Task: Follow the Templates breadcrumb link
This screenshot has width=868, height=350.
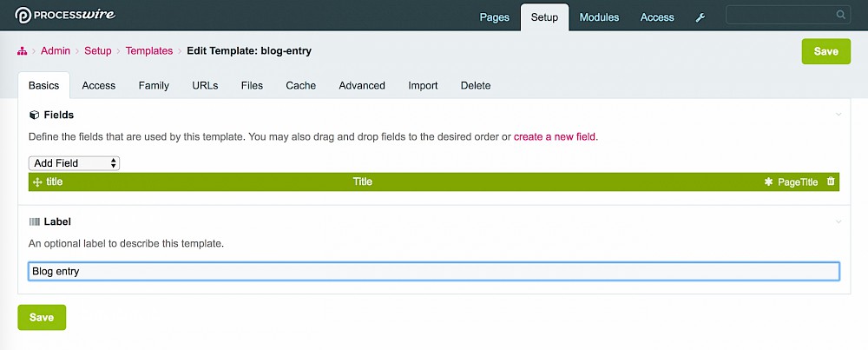Action: point(149,51)
